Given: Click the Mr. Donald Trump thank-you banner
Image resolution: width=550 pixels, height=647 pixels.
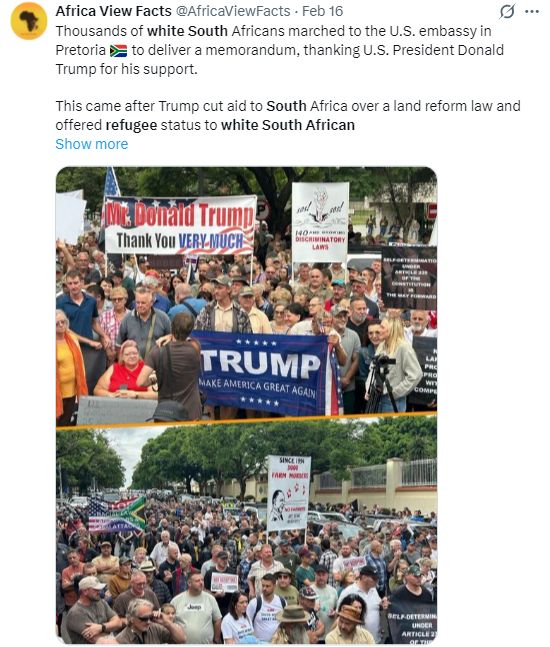Looking at the screenshot, I should (180, 225).
